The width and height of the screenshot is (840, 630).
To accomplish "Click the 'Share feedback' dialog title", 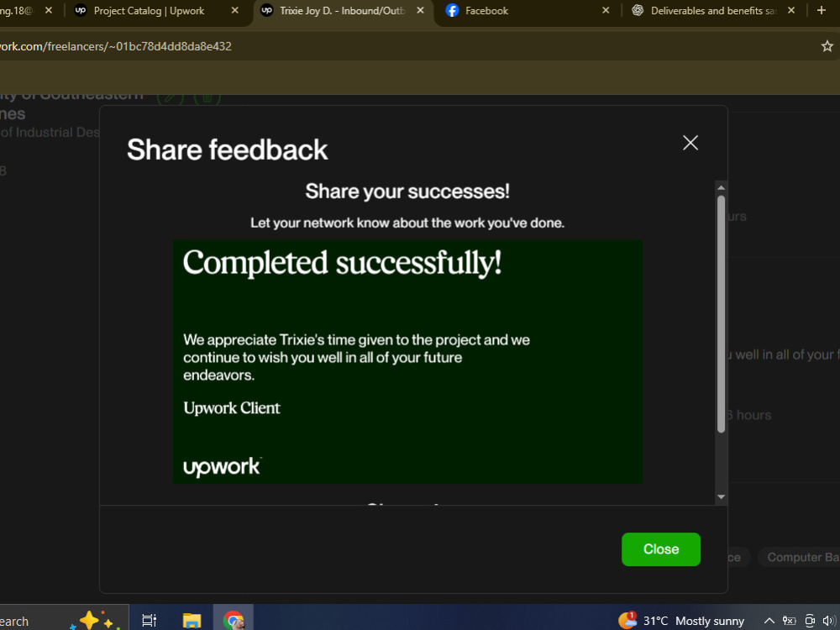I will tap(227, 150).
